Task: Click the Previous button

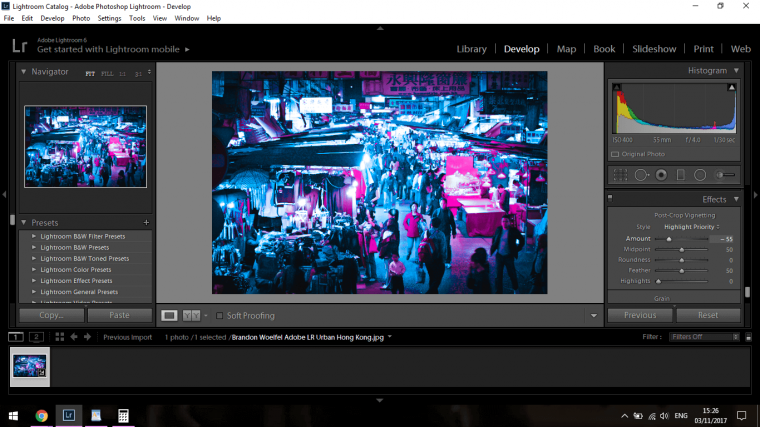Action: [640, 315]
